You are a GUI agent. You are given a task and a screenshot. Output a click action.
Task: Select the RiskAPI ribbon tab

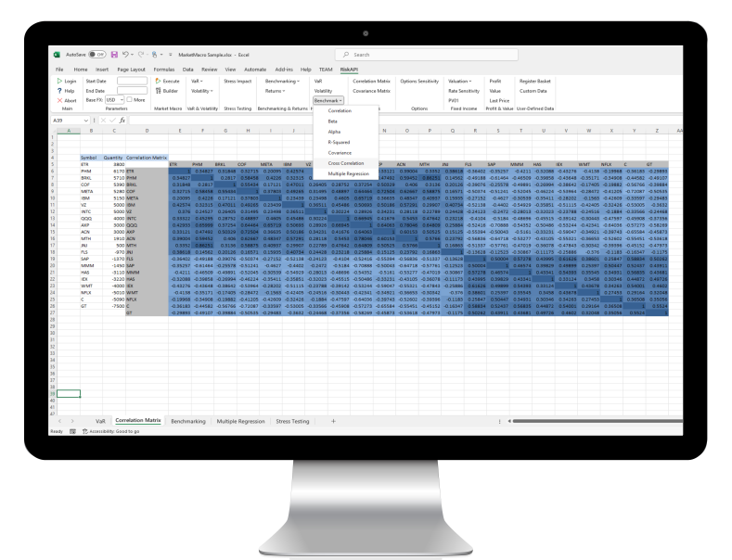pos(349,70)
